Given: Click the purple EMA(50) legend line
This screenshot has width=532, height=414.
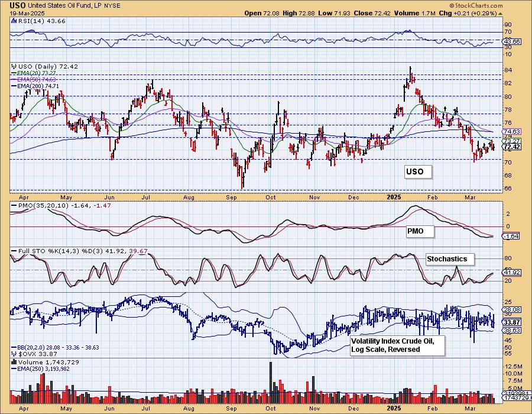Looking at the screenshot, I should [14, 79].
